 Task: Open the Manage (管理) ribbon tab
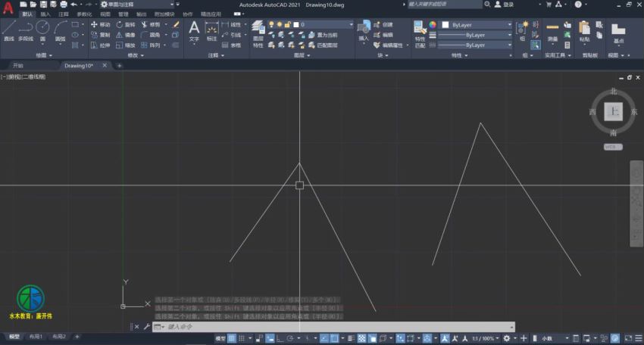(x=123, y=14)
